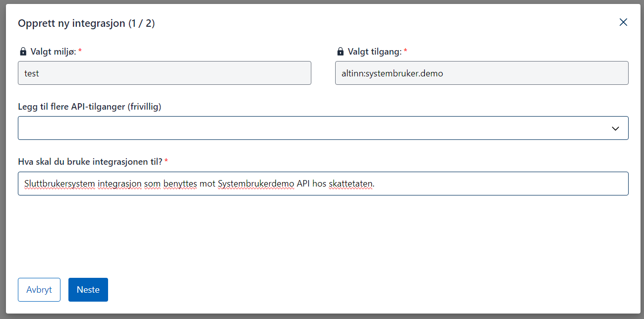Click the underlined word "Sluttbrukersystem"

point(59,184)
